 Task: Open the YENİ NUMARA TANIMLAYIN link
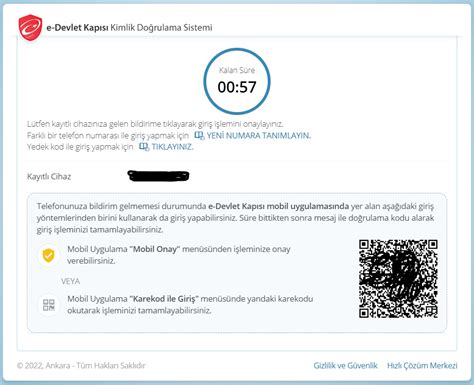259,136
